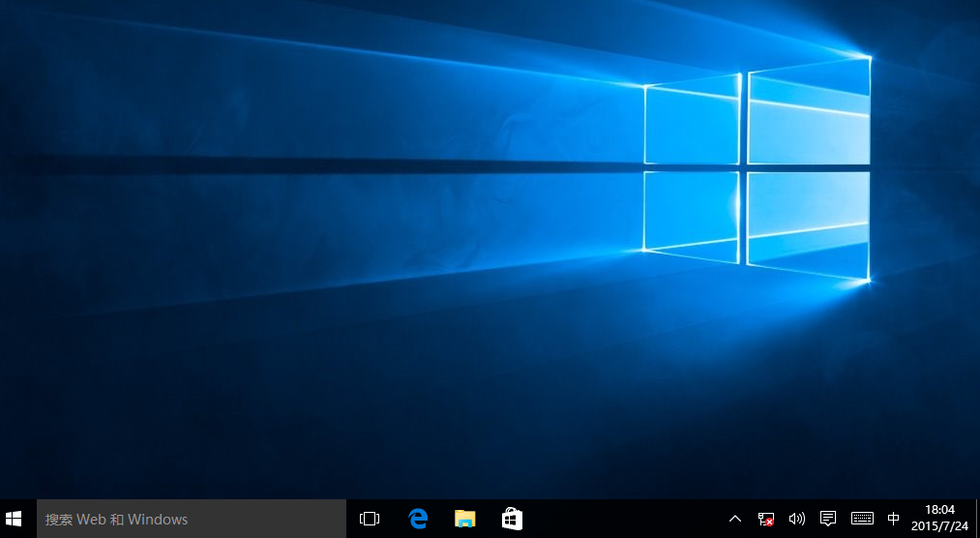
Task: Open network status with red X
Action: [765, 519]
